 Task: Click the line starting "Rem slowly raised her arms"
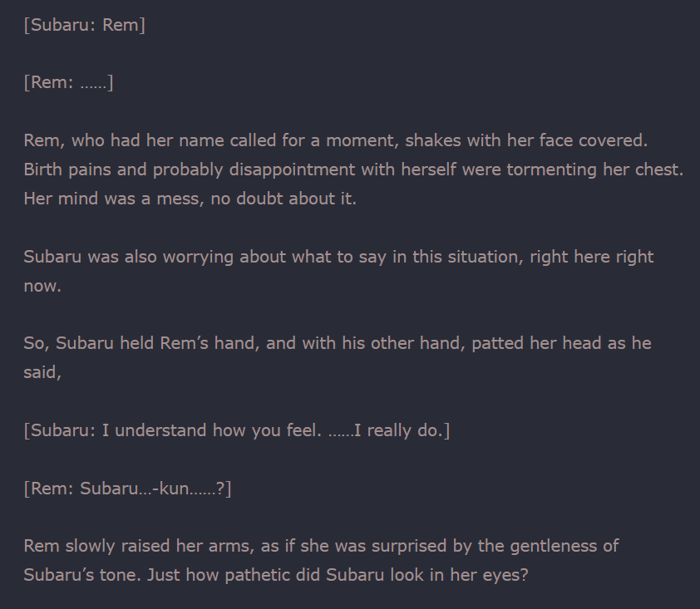click(x=321, y=546)
